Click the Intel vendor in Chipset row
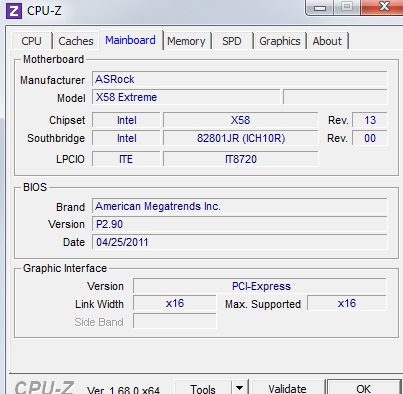This screenshot has height=394, width=403. coord(126,120)
